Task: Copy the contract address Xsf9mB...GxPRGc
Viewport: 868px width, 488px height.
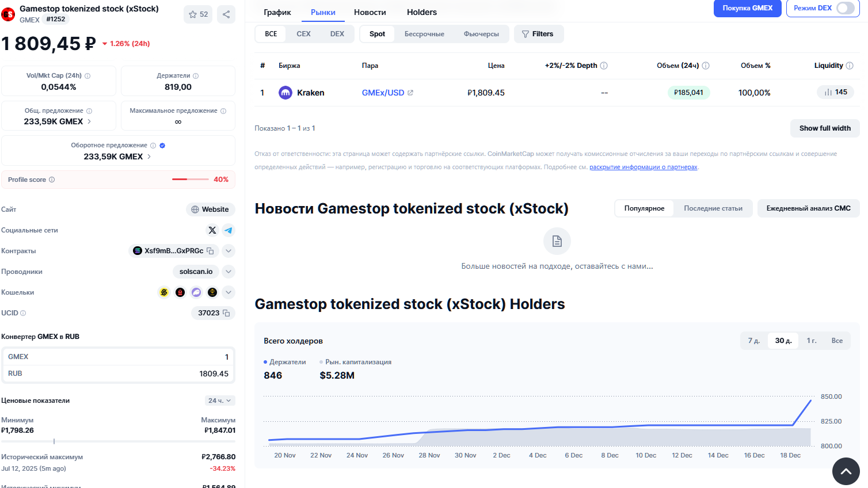Action: point(210,251)
